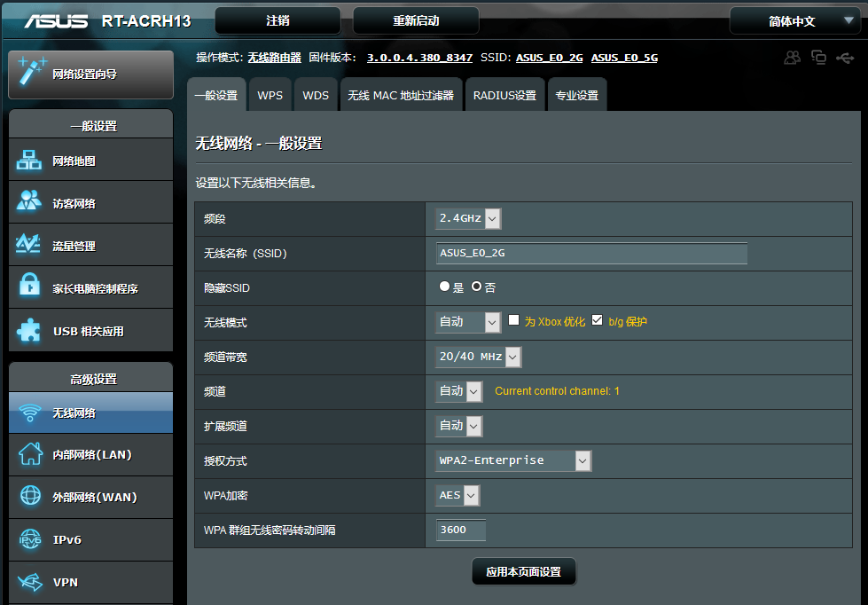Click the ASUS logo in header

point(56,21)
